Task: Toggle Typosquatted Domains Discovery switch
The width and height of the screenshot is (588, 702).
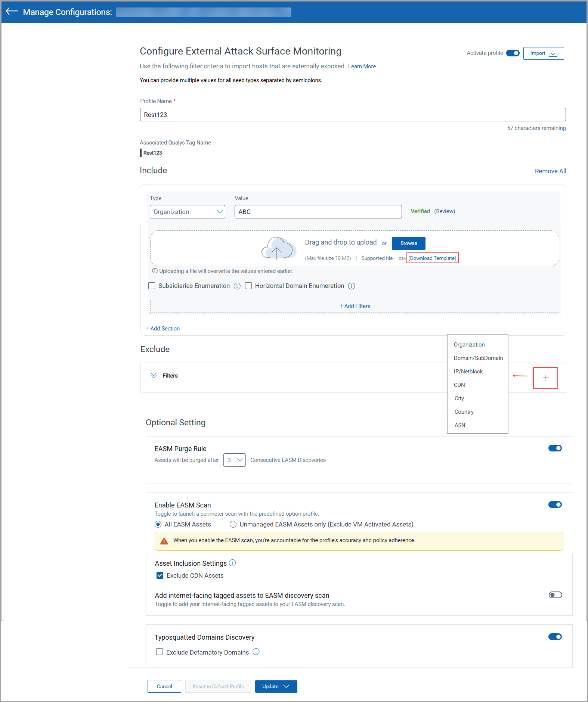Action: click(555, 637)
